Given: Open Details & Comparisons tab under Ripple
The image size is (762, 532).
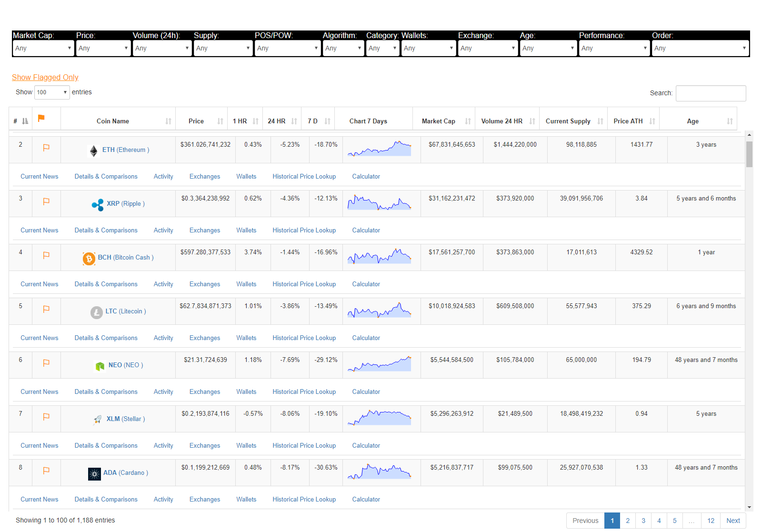Looking at the screenshot, I should (106, 230).
